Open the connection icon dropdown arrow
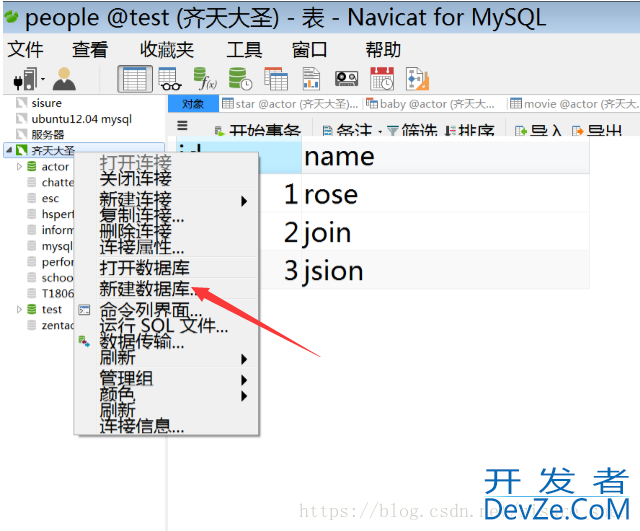This screenshot has width=640, height=531. [x=43, y=79]
